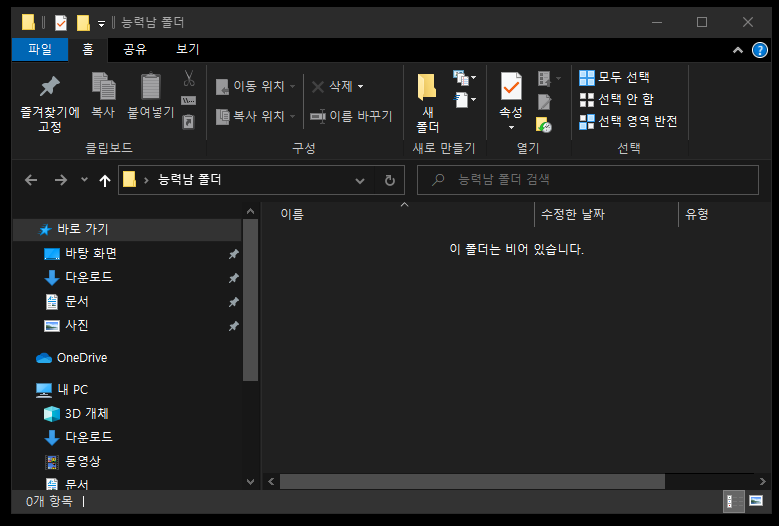The width and height of the screenshot is (779, 526).
Task: Collapse the ribbon with the up chevron
Action: click(738, 50)
